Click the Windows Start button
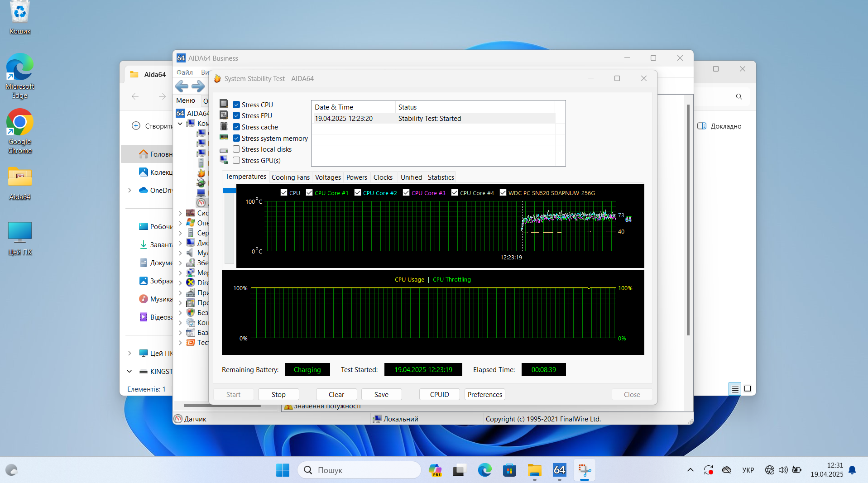The width and height of the screenshot is (868, 483). point(283,470)
